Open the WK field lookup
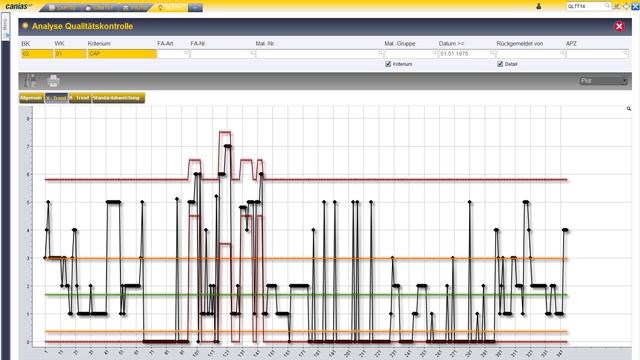The width and height of the screenshot is (640, 360). coord(83,53)
